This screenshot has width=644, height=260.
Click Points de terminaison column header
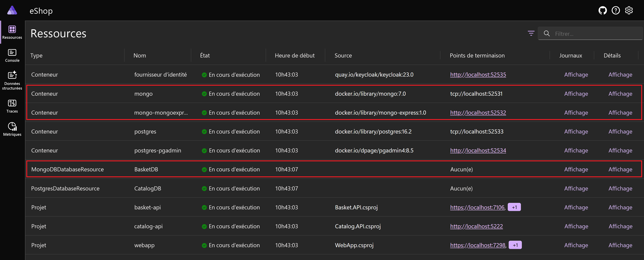tap(477, 55)
